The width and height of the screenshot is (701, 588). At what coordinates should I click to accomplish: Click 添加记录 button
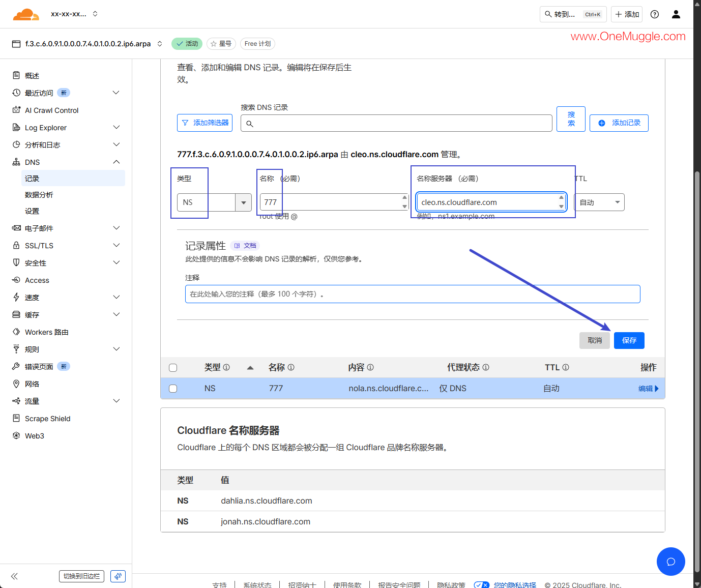click(619, 123)
